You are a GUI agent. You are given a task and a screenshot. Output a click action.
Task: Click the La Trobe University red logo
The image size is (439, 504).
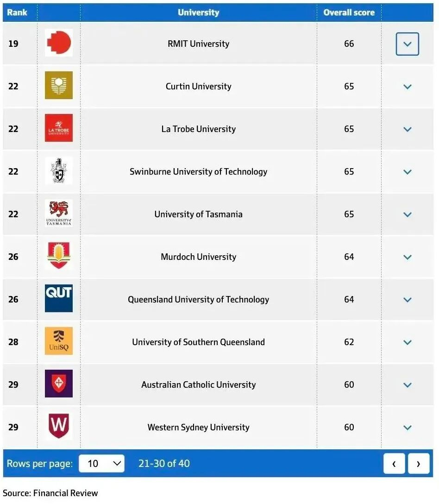pos(59,128)
